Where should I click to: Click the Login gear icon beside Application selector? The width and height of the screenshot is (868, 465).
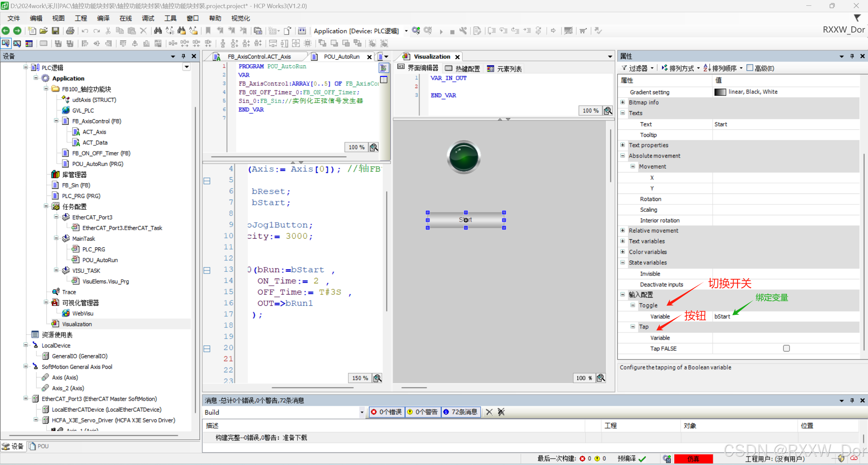point(416,31)
